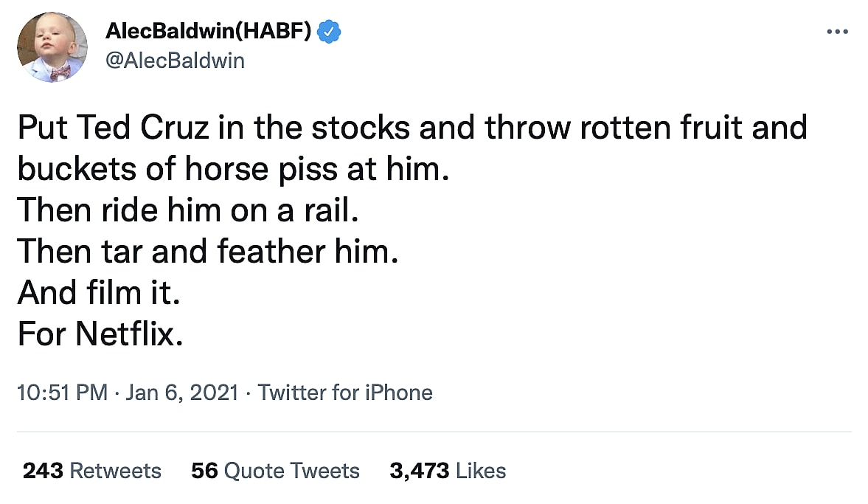Click the word "Put" starting the tweet
The width and height of the screenshot is (868, 504).
point(41,128)
